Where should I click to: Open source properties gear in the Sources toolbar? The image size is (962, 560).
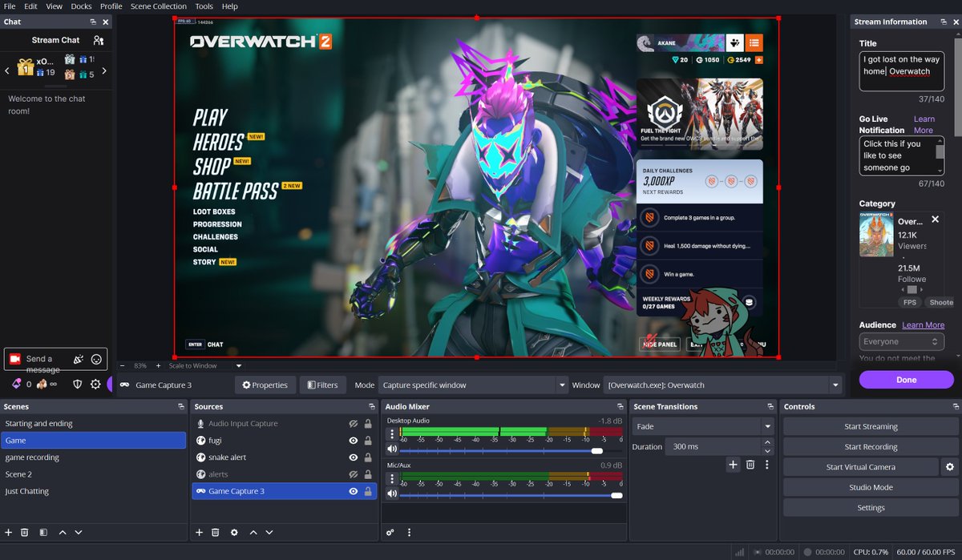coord(234,532)
